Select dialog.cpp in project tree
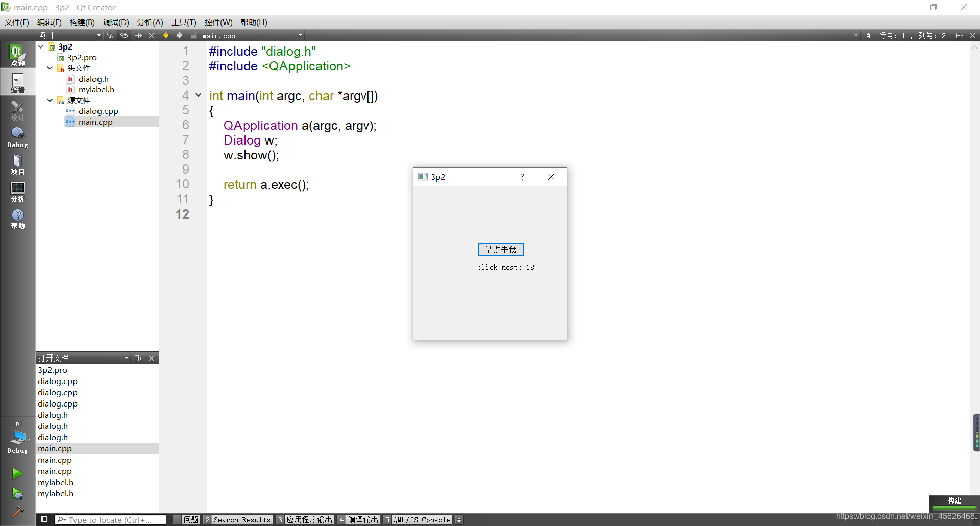980x526 pixels. tap(98, 111)
